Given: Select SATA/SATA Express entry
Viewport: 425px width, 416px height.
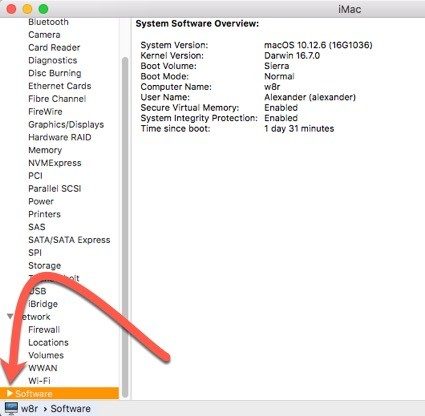Looking at the screenshot, I should coord(69,240).
